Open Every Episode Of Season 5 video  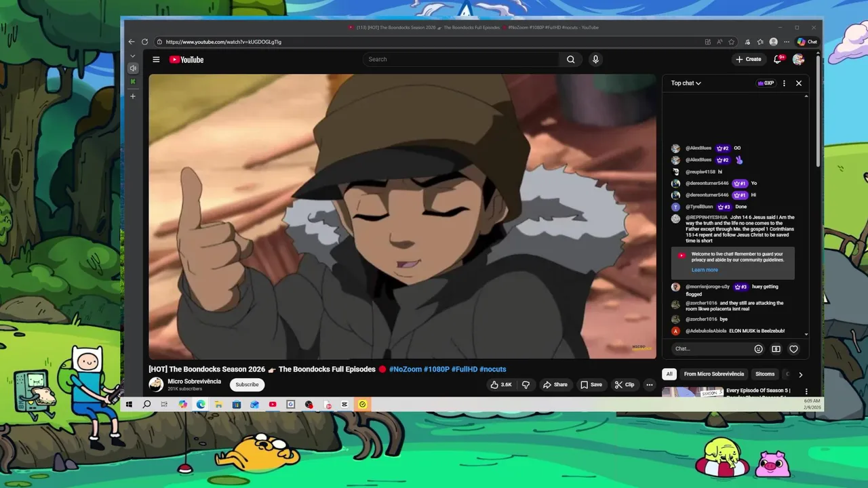pos(758,391)
